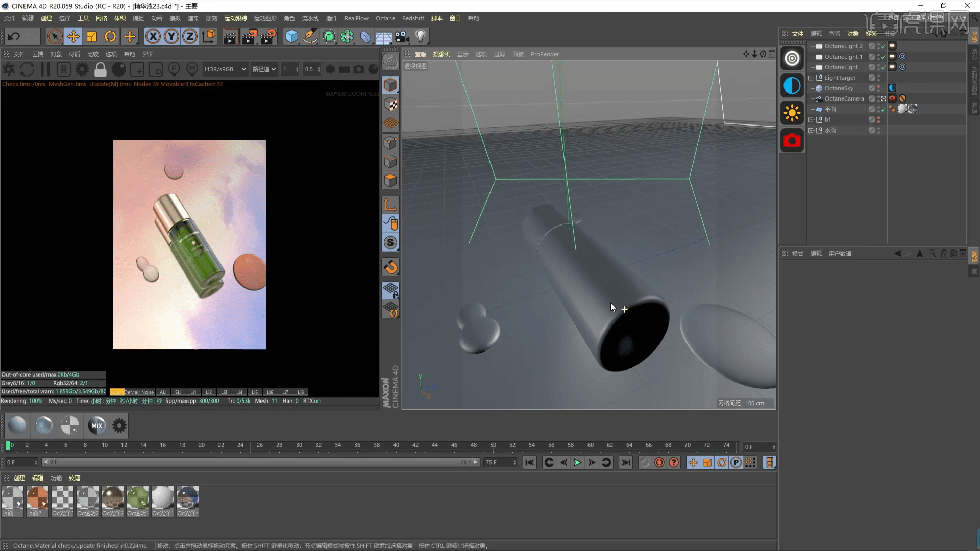The height and width of the screenshot is (551, 980).
Task: Click the lock icon in the Octane live viewer toolbar
Action: click(100, 69)
